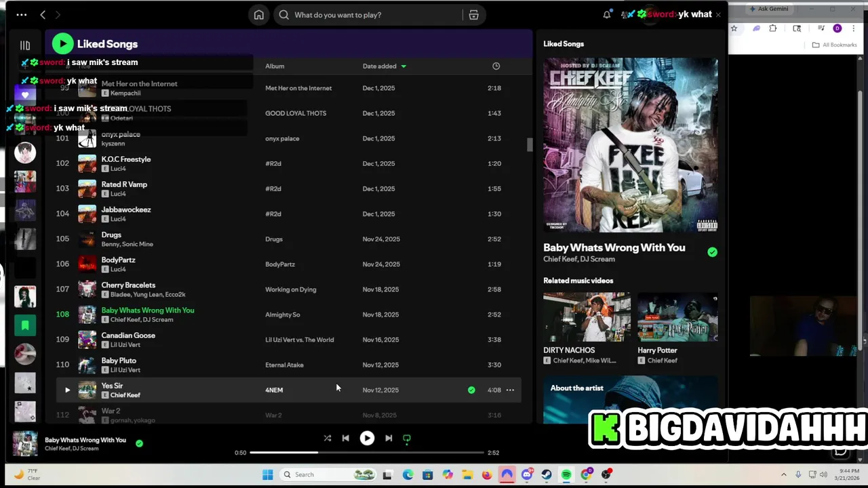Open the green bookmark Your Episodes icon
This screenshot has height=488, width=868.
coord(25,325)
